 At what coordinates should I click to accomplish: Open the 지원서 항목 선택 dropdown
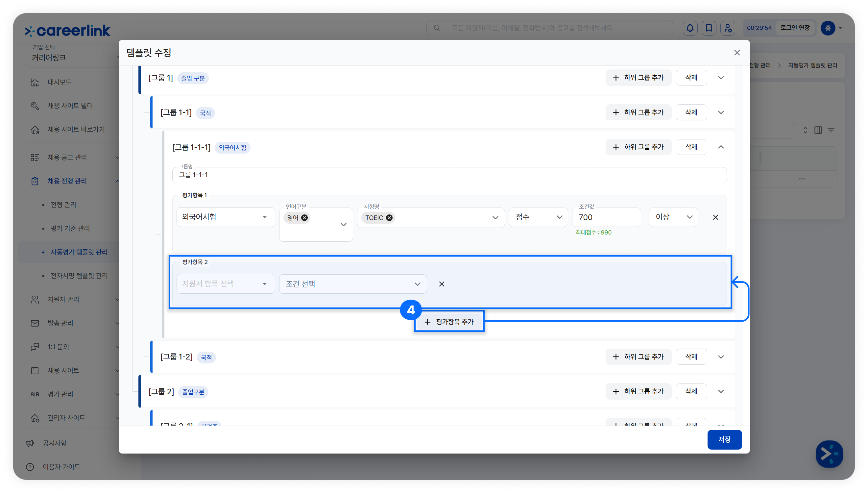pos(226,284)
